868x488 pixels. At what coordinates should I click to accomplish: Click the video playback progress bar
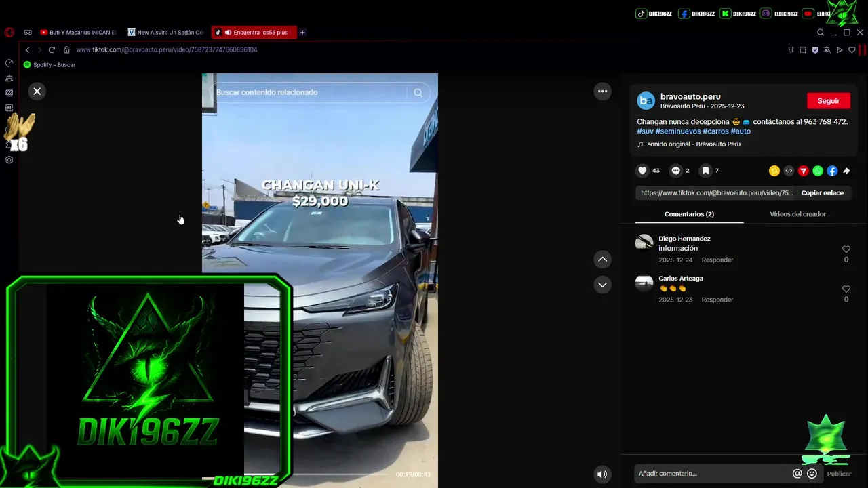click(x=298, y=474)
